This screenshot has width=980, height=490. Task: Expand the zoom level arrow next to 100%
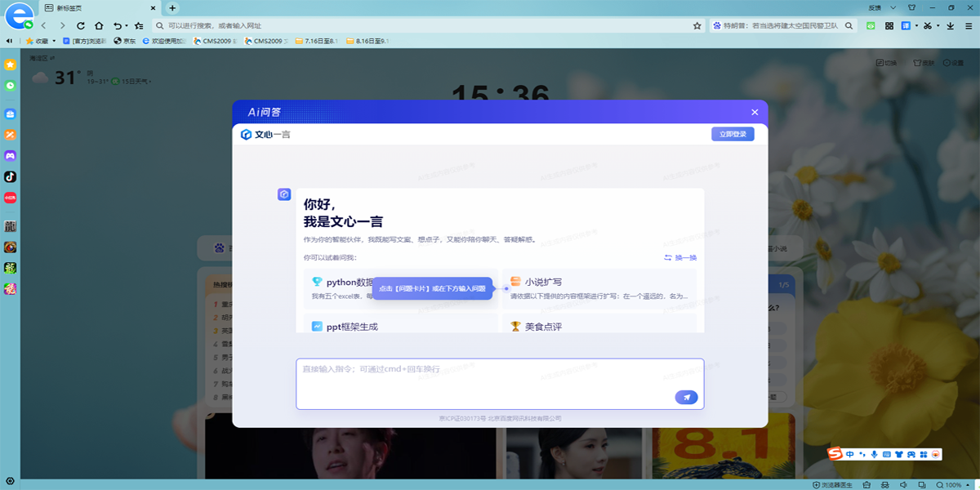pyautogui.click(x=968, y=484)
